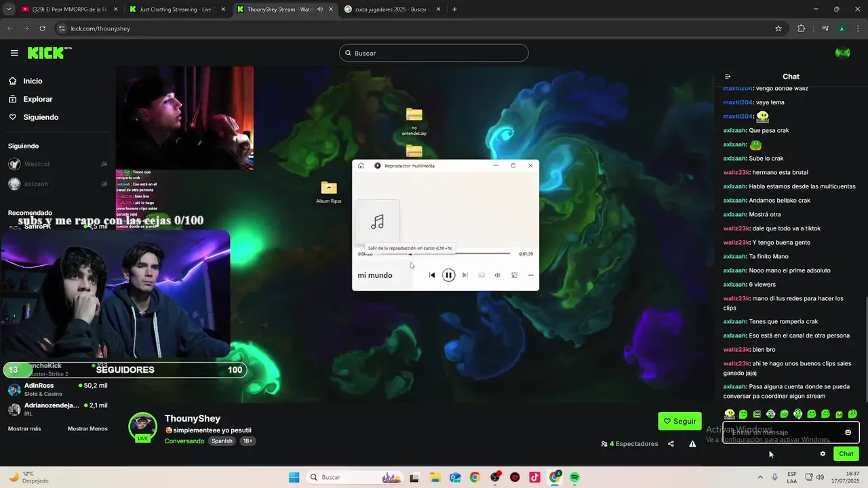Open Windows Start menu
The width and height of the screenshot is (868, 488).
coord(294,477)
